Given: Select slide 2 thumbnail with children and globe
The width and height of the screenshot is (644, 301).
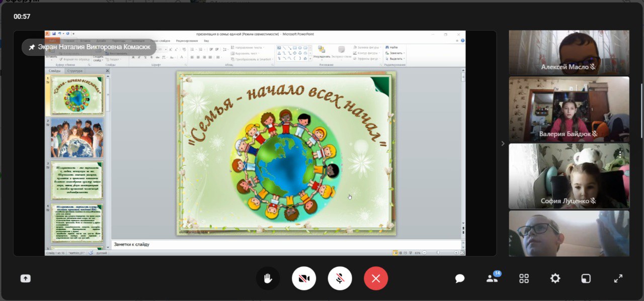Looking at the screenshot, I should point(77,138).
